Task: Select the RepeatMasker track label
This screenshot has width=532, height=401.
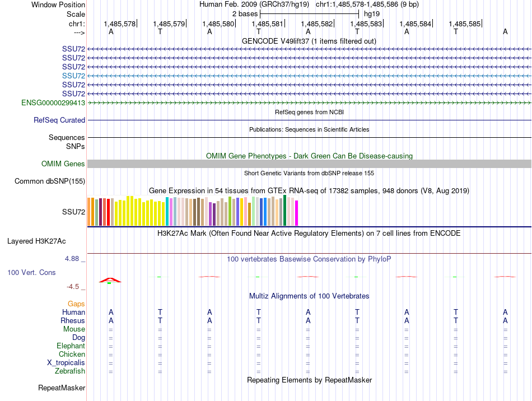Action: pyautogui.click(x=62, y=388)
